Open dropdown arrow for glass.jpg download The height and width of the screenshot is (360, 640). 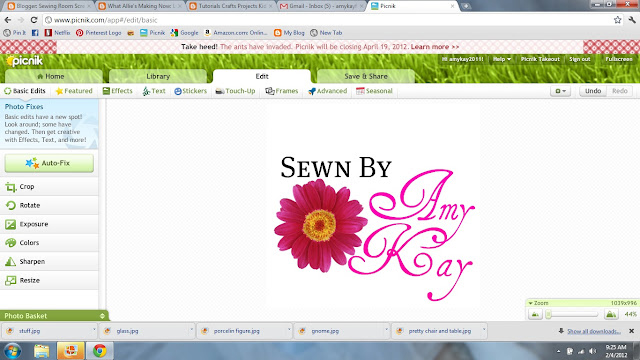[x=191, y=329]
